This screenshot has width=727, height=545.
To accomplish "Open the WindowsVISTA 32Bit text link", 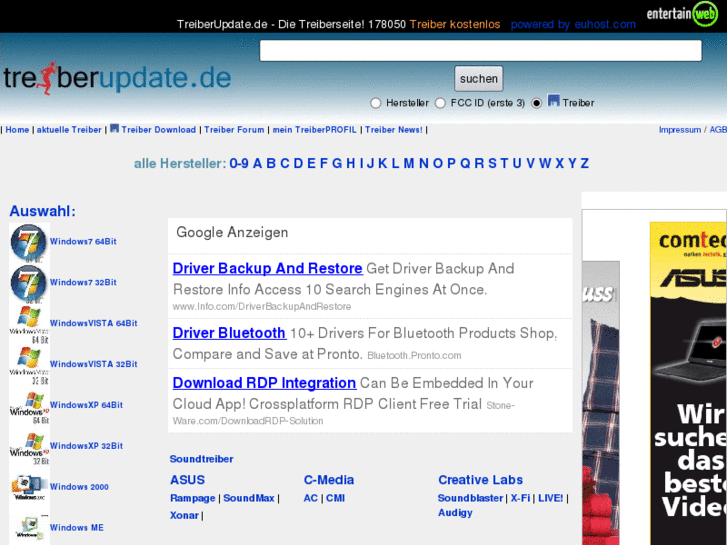I will [94, 364].
